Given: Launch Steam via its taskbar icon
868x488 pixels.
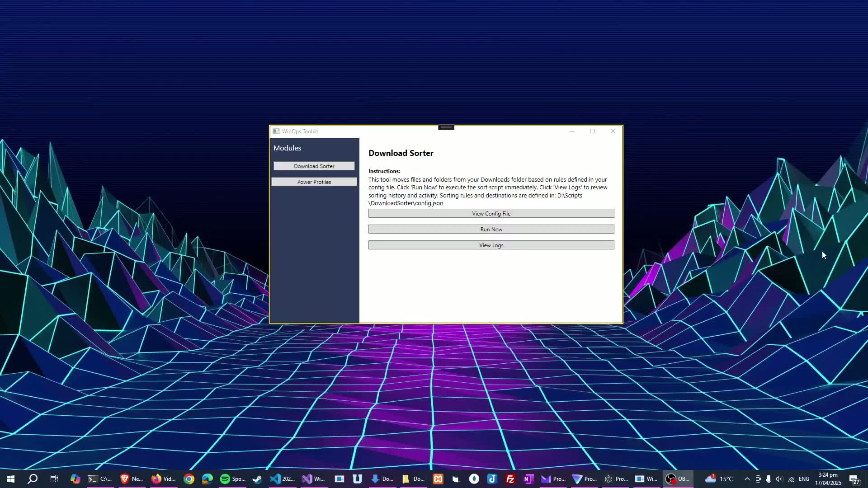Looking at the screenshot, I should [257, 479].
